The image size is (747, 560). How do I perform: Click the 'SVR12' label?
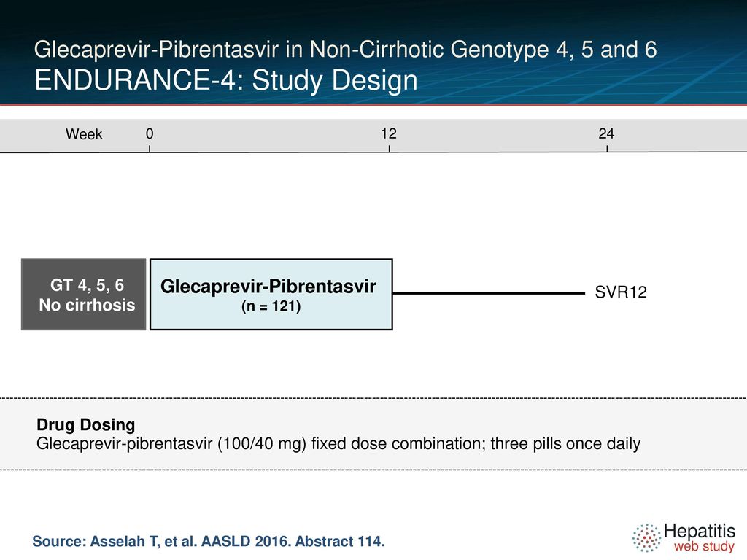pyautogui.click(x=621, y=292)
